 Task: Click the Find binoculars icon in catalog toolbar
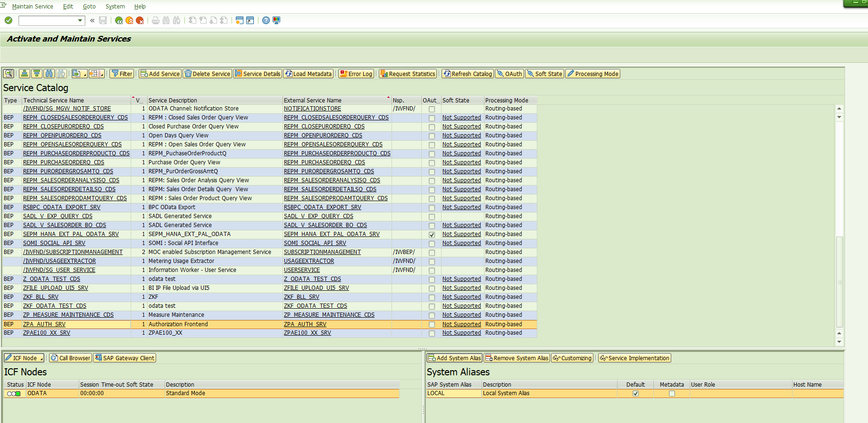[x=49, y=74]
